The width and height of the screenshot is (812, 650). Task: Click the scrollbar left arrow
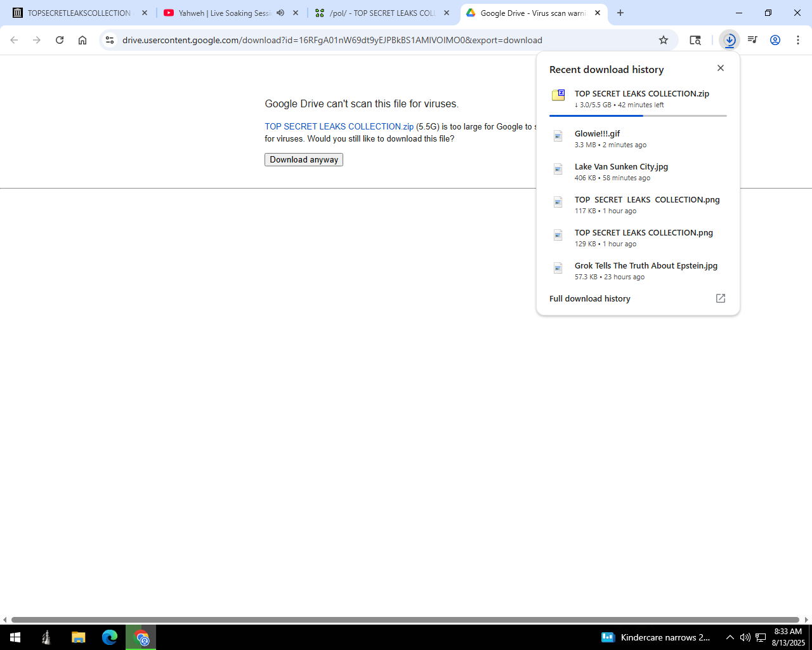tap(4, 620)
